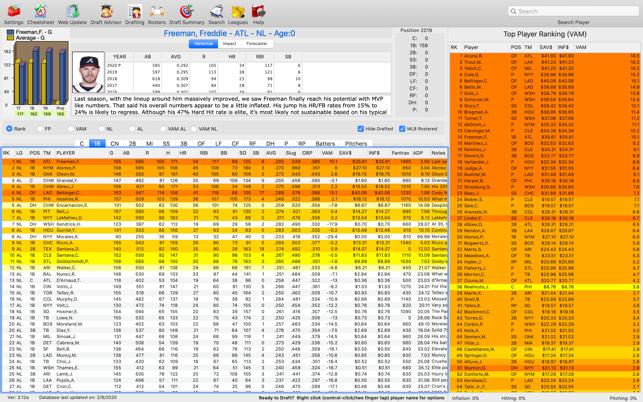Viewport: 643px width, 402px height.
Task: Toggle the MLB Rostered checkbox
Action: point(403,129)
